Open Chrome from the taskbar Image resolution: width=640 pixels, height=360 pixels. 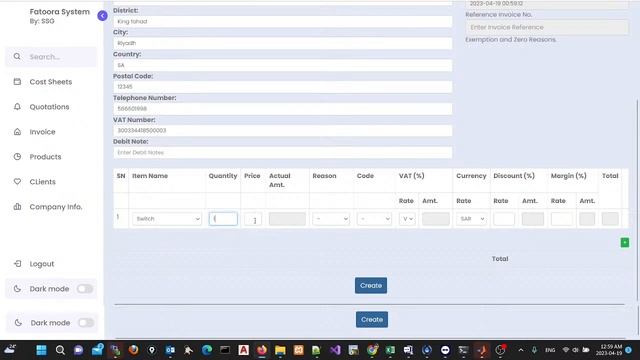point(372,350)
